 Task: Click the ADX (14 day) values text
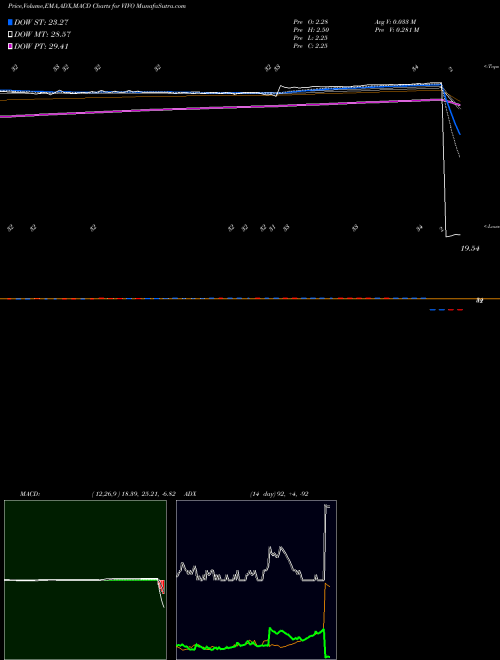(279, 494)
